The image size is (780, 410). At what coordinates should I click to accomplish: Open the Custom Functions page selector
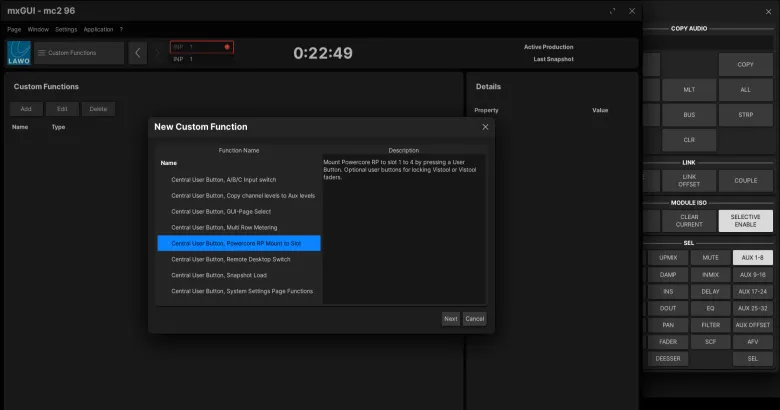pyautogui.click(x=77, y=53)
